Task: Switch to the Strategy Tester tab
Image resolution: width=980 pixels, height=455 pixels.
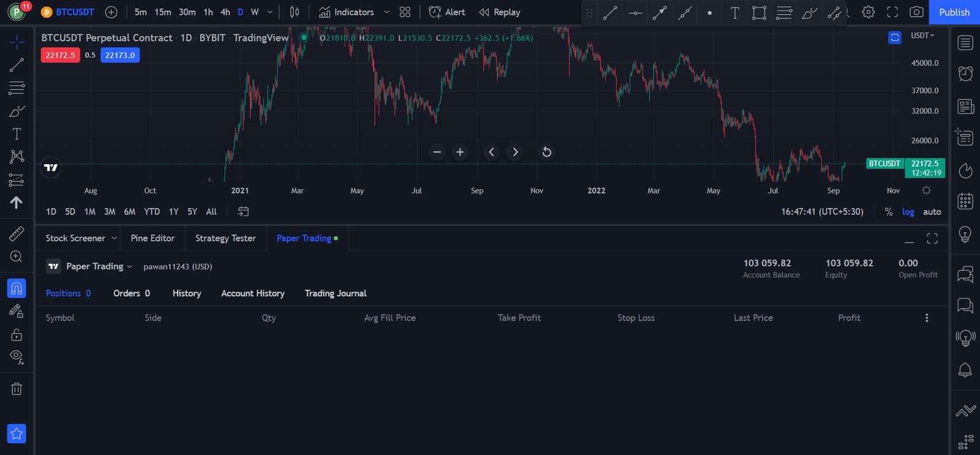Action: 225,238
